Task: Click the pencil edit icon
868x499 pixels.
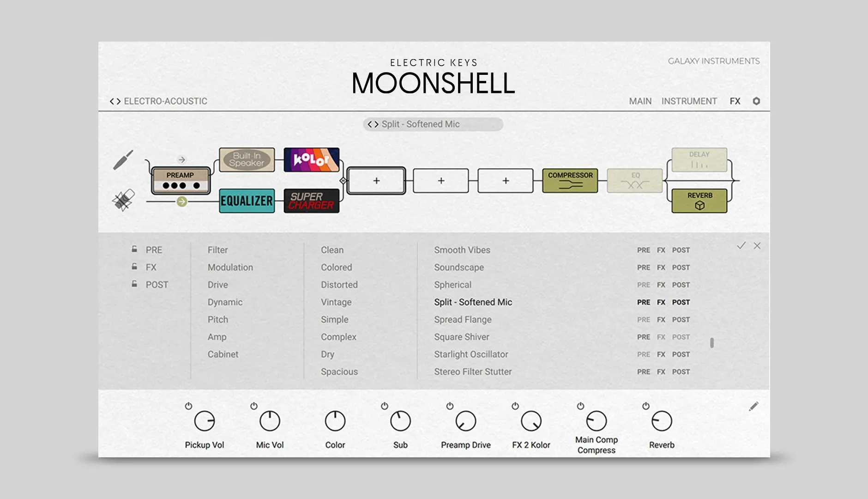Action: 753,407
